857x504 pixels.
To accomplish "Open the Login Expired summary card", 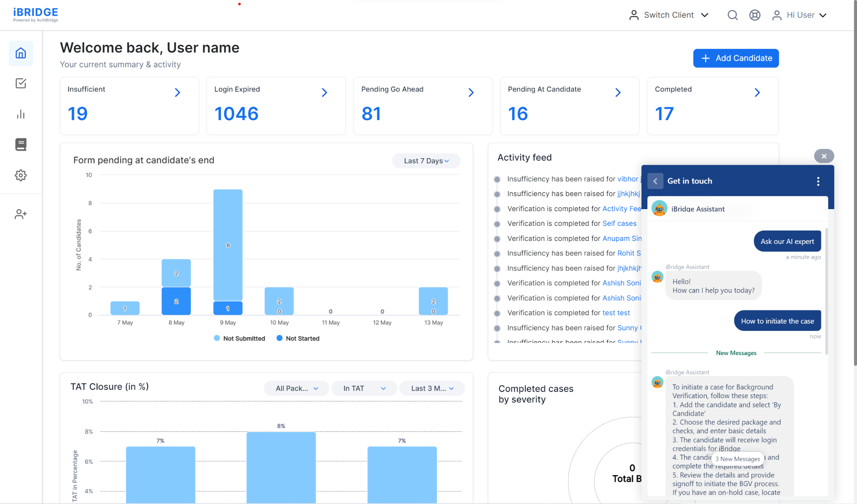I will pyautogui.click(x=276, y=105).
